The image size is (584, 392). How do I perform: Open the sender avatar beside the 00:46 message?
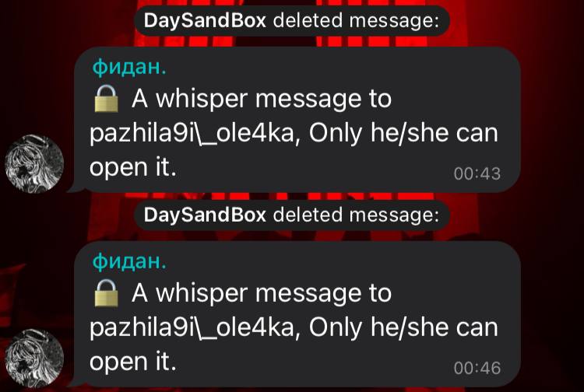coord(34,358)
